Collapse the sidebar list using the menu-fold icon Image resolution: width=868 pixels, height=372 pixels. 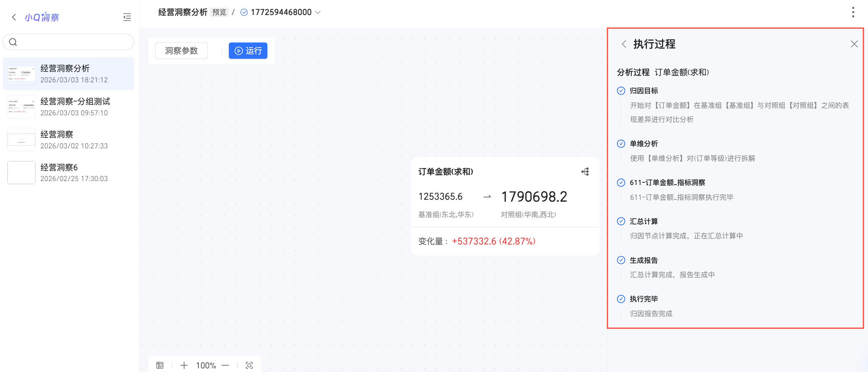point(127,17)
